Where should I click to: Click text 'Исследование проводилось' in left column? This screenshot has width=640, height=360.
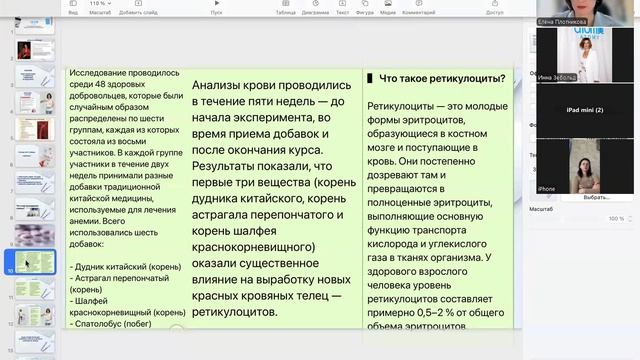click(x=124, y=73)
